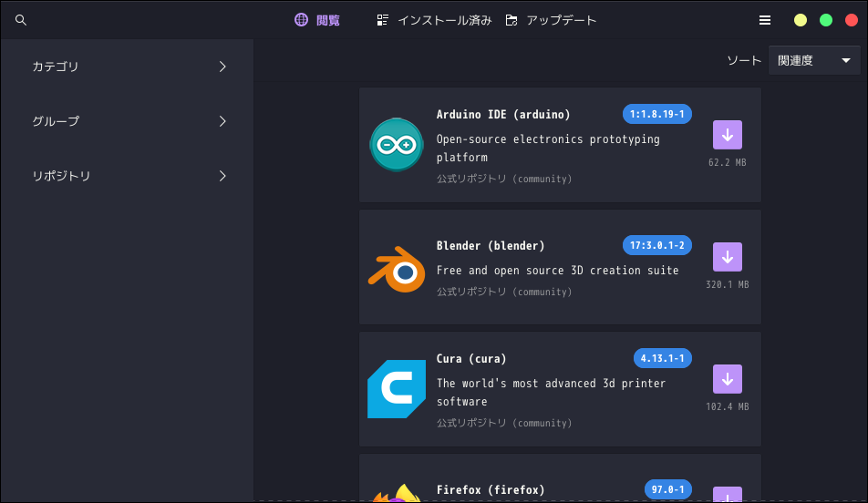The image size is (868, 503).
Task: Click the 62.2 MB size label
Action: click(728, 163)
